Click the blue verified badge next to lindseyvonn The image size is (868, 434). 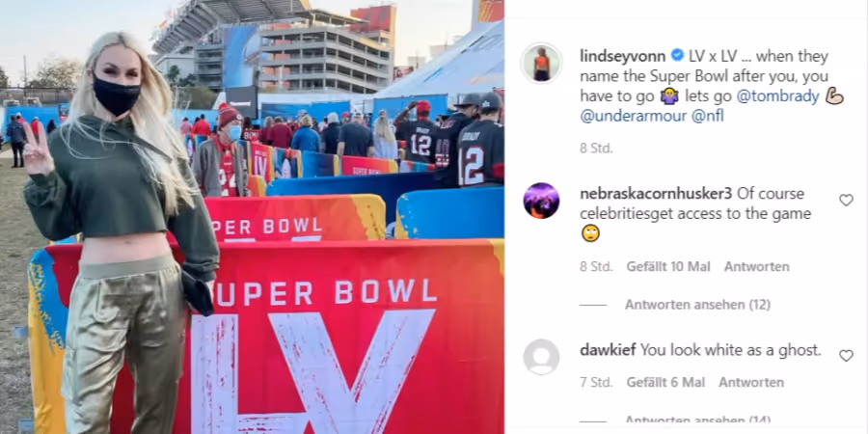point(676,56)
